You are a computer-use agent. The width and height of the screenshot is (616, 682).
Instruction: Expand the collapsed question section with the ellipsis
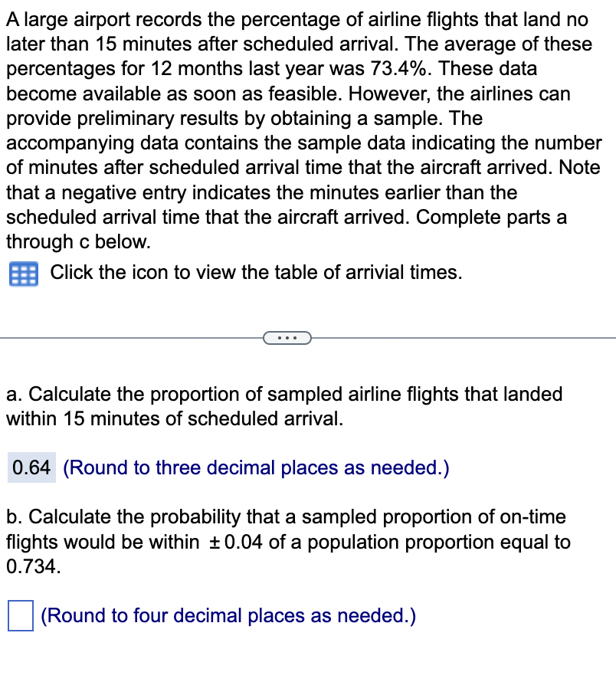[x=287, y=337]
